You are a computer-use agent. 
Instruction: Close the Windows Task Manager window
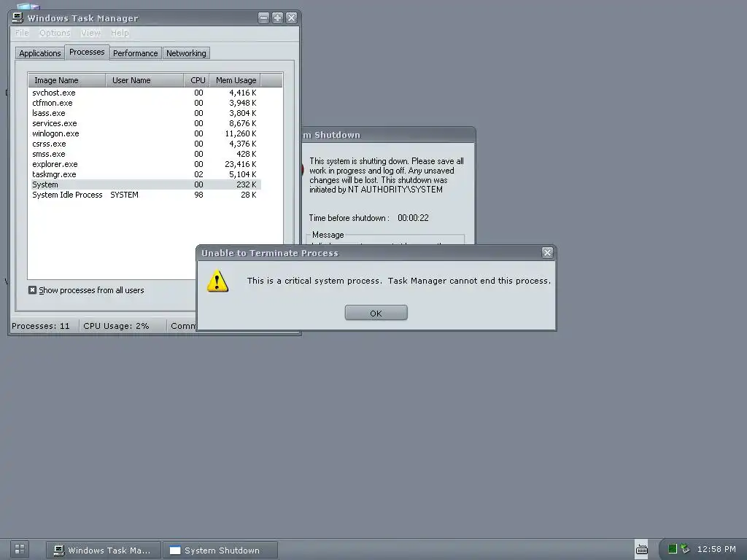point(292,18)
